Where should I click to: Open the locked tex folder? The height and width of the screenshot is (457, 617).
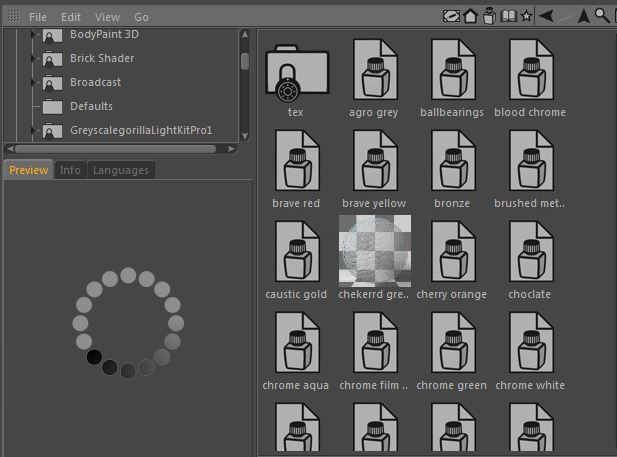click(x=297, y=73)
